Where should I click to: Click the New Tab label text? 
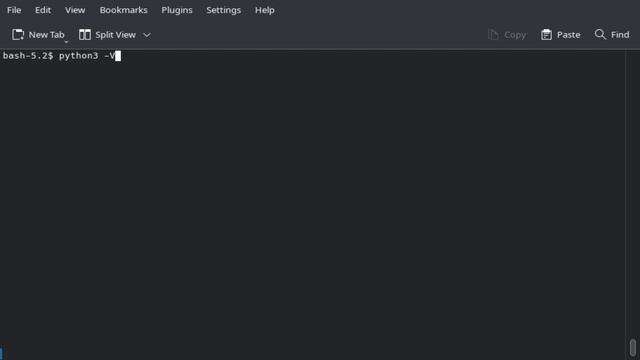coord(46,35)
